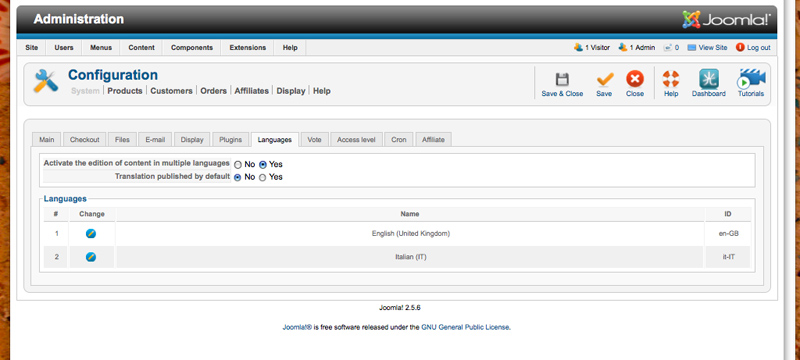This screenshot has width=800, height=360.
Task: Open the Users menu
Action: pos(64,47)
